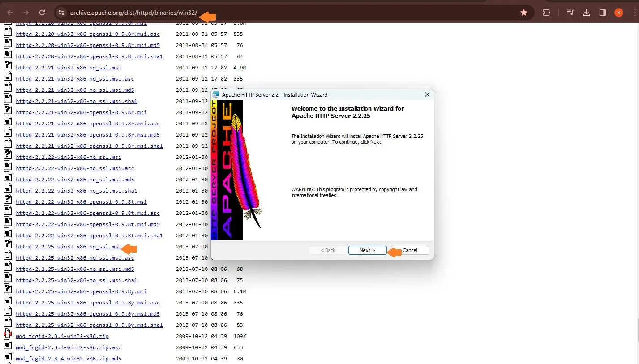Click the address bar URL archive.apache.org/dist/httpd/binaries/win32/
Screen dimensions: 639x364
tap(133, 13)
